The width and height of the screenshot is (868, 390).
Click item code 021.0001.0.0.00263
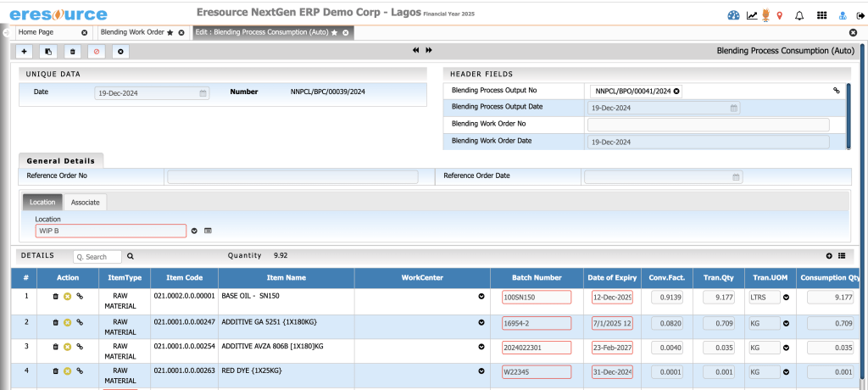click(x=184, y=370)
